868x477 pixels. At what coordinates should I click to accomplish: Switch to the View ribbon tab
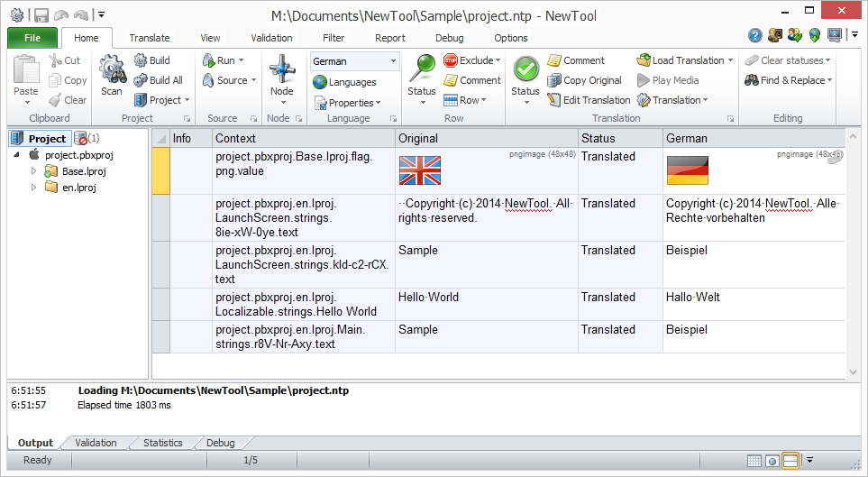click(210, 38)
